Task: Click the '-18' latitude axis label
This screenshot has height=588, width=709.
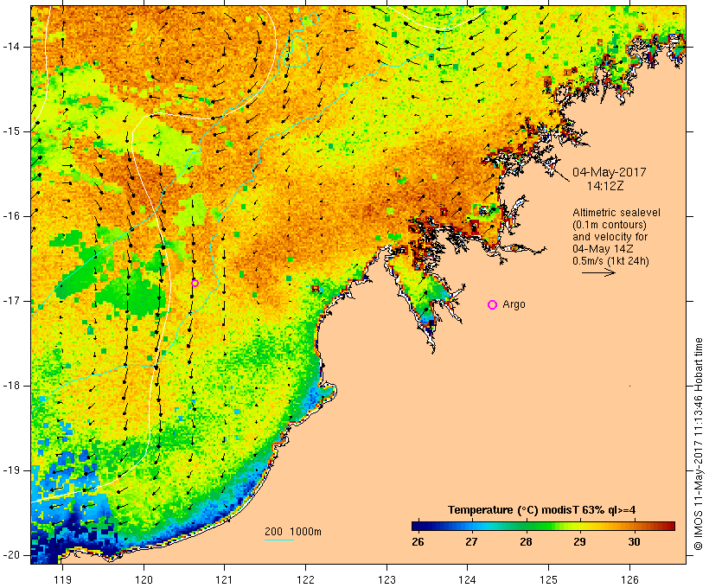Action: 10,386
